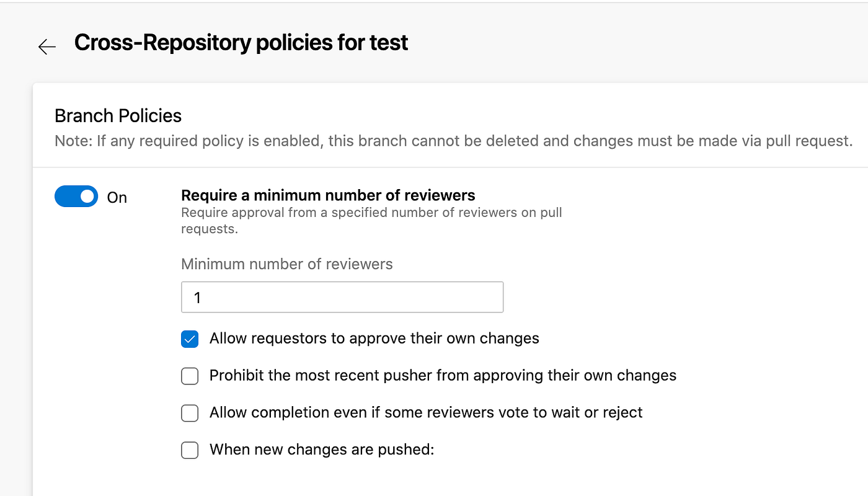This screenshot has width=868, height=496.
Task: Click the value 1 in the reviewers field
Action: click(x=198, y=298)
